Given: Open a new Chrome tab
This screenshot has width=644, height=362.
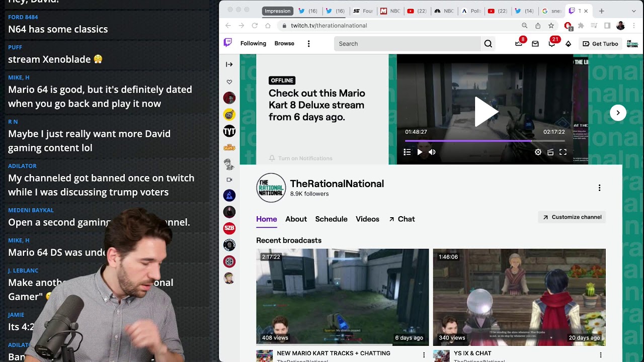Looking at the screenshot, I should coord(601,11).
